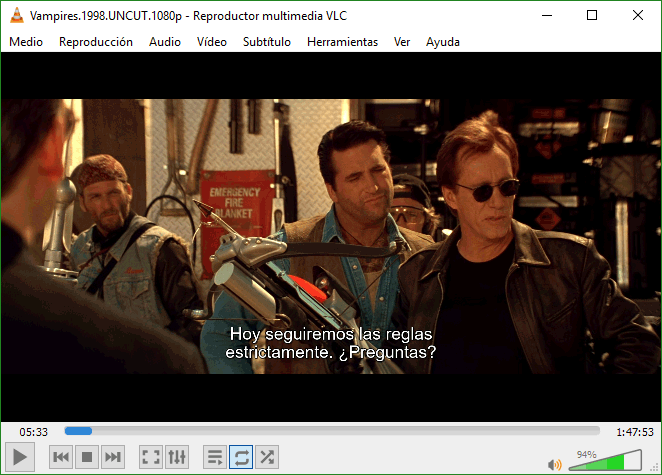This screenshot has width=662, height=475.
Task: Open the Subtítulo menu
Action: [x=267, y=42]
